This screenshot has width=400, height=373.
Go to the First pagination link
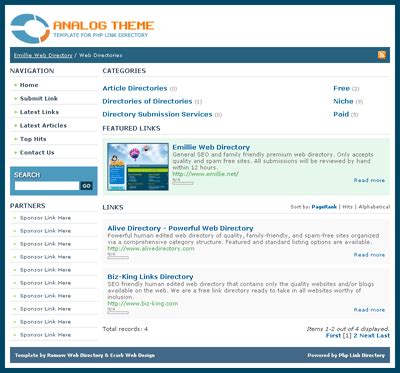tap(333, 336)
